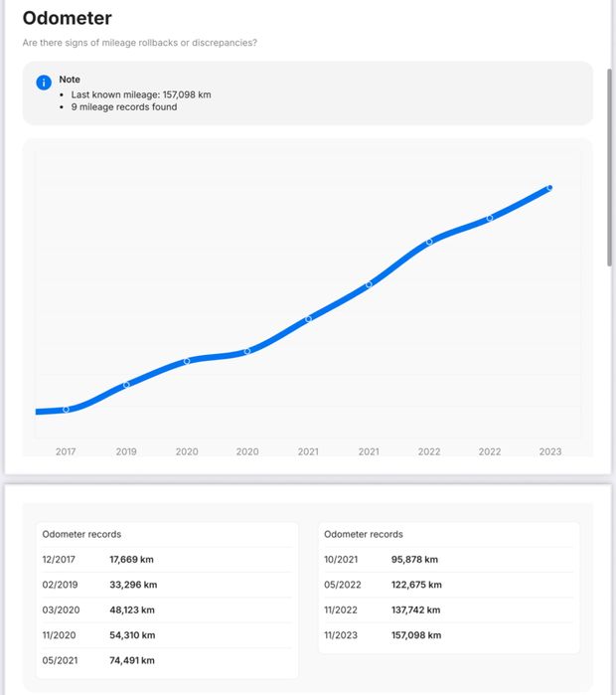Pick the 11/2020 record showing 54,310 km
Viewport: 616px width, 695px height.
[x=165, y=634]
